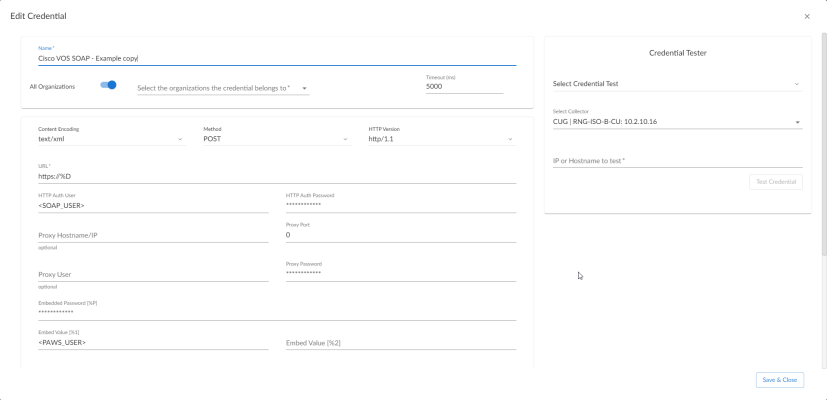Open the organizations selection dropdown
The width and height of the screenshot is (827, 400).
tap(222, 88)
